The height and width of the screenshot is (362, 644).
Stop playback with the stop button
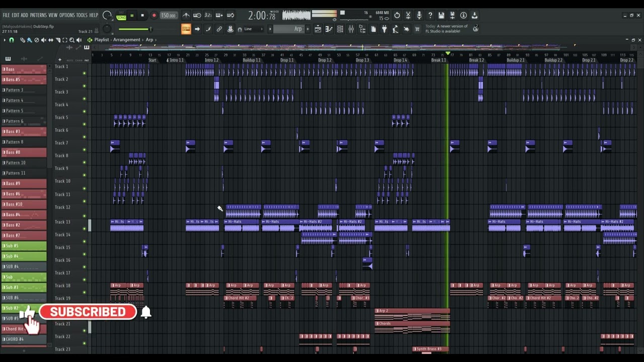142,16
